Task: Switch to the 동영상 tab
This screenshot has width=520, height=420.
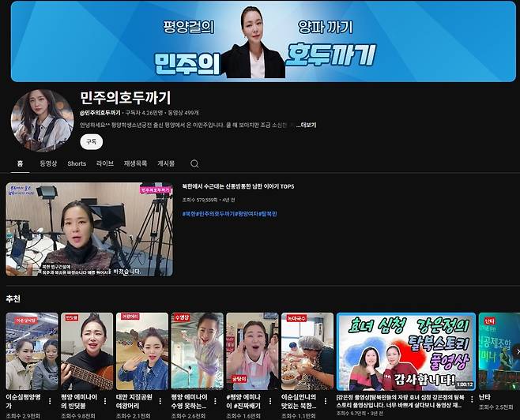Action: tap(48, 163)
